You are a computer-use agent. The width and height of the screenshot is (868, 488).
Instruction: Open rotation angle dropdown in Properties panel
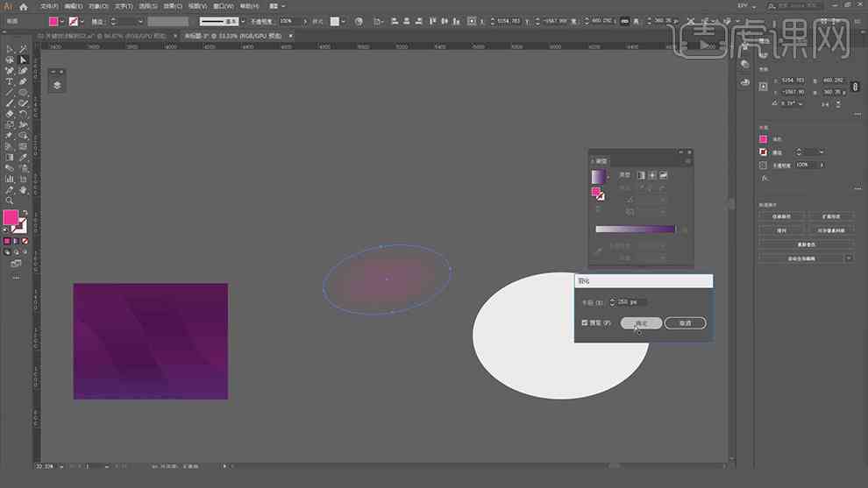800,103
